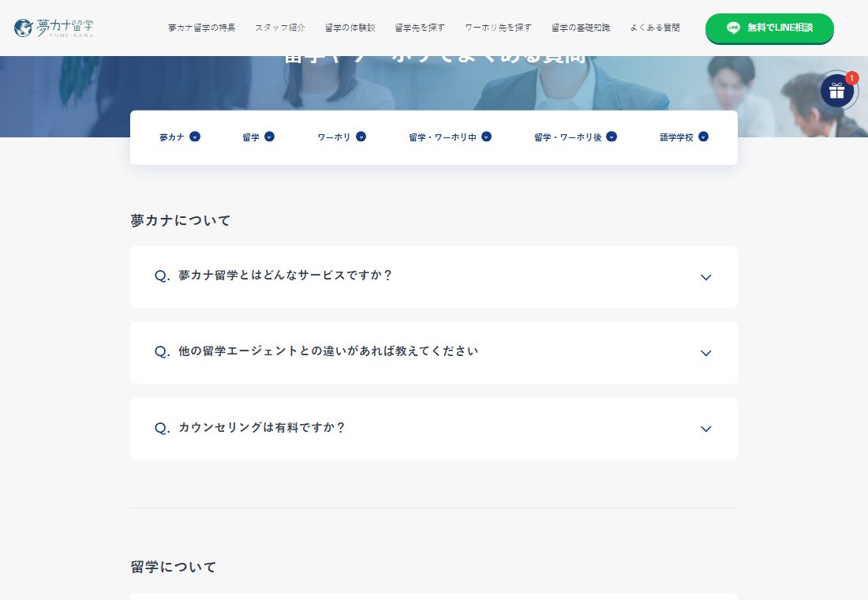
Task: Click the arrow icon beside 留学・ワーホリ後
Action: tap(612, 137)
